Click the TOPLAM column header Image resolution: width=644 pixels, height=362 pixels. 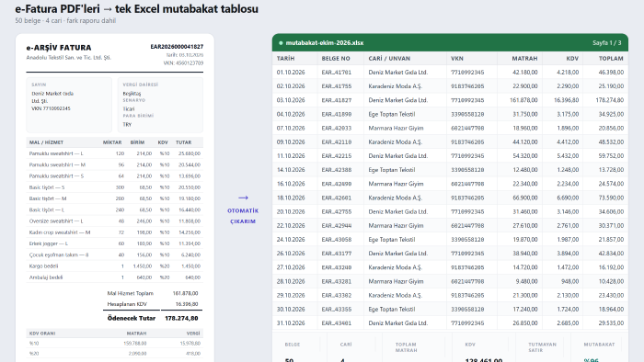[611, 58]
